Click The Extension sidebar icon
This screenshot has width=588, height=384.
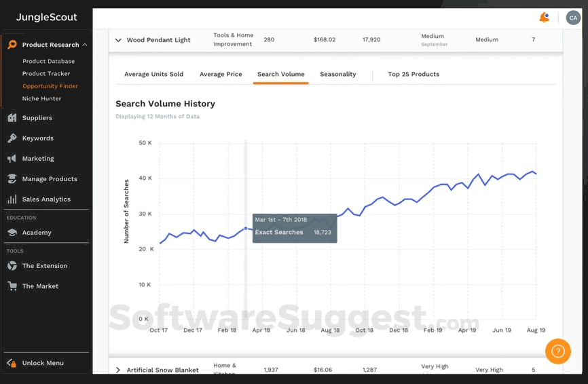pyautogui.click(x=12, y=266)
